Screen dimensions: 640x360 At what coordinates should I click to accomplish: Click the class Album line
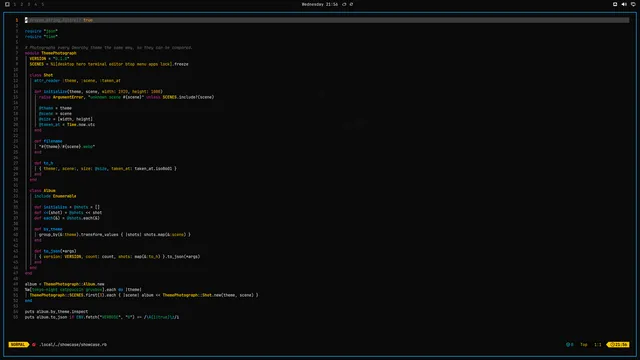pos(42,191)
